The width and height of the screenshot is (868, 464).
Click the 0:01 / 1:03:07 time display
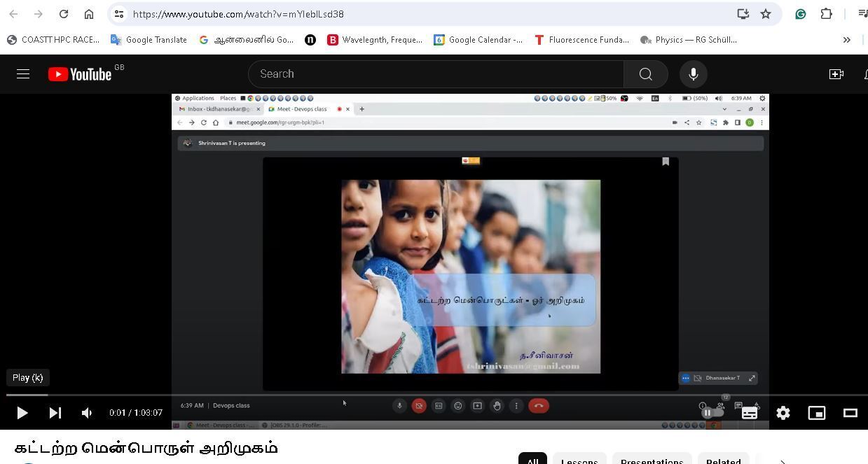pos(136,413)
